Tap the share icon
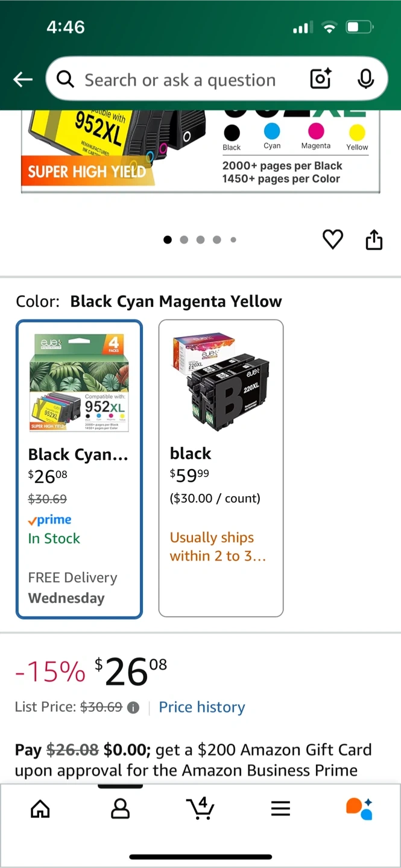Screen dimensions: 401x868 374,239
